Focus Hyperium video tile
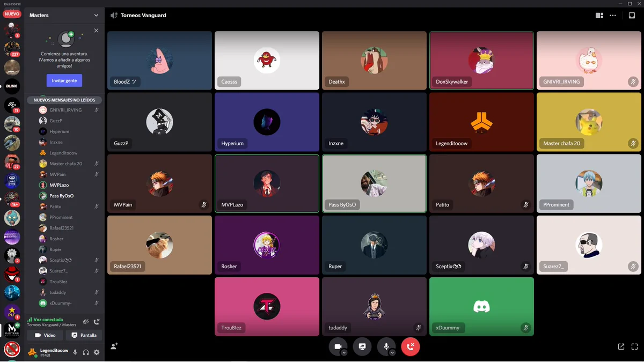644x362 pixels. coord(267,122)
